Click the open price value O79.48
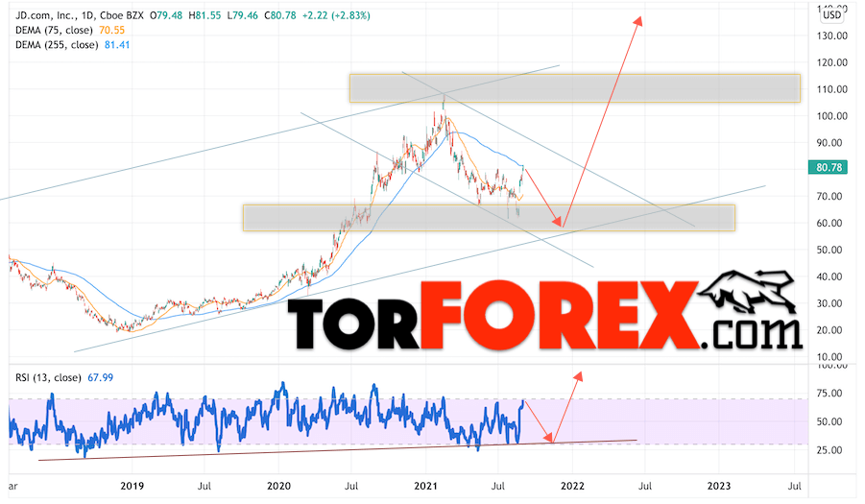This screenshot has width=865, height=504. [x=166, y=15]
